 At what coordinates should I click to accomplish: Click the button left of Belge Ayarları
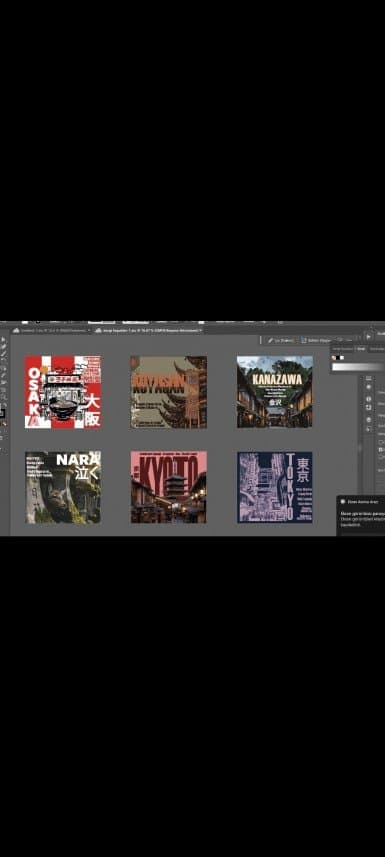[280, 340]
